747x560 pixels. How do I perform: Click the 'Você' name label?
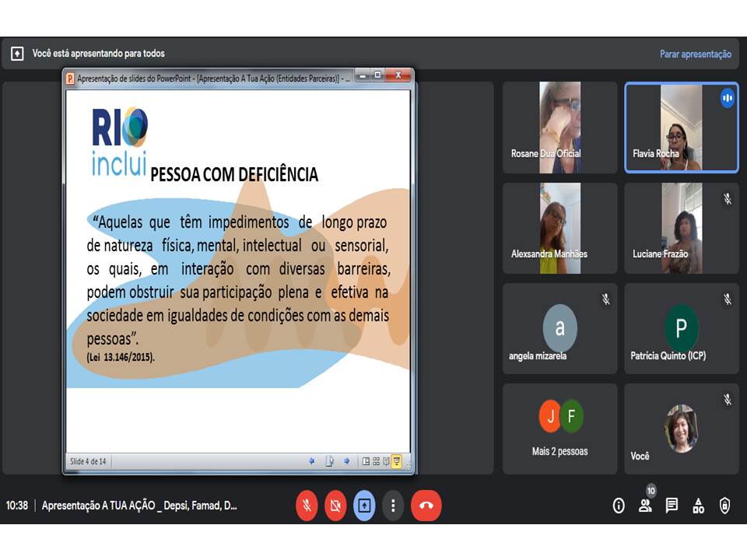pos(640,457)
